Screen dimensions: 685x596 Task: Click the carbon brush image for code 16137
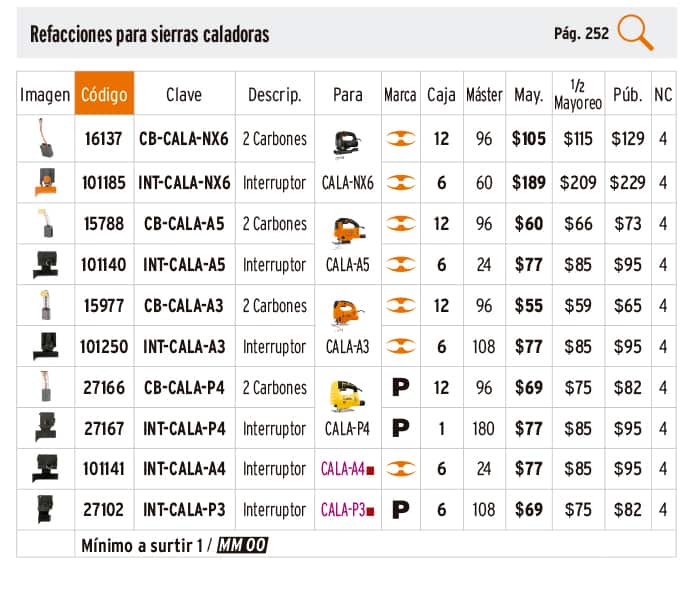tap(45, 138)
